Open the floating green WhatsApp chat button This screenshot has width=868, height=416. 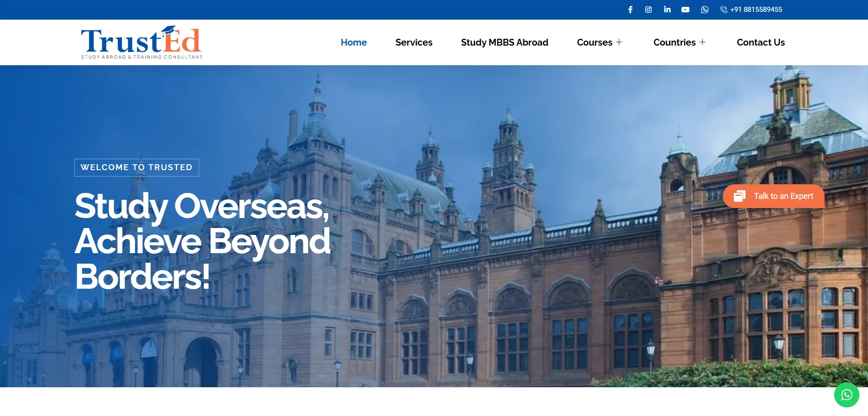(x=847, y=395)
